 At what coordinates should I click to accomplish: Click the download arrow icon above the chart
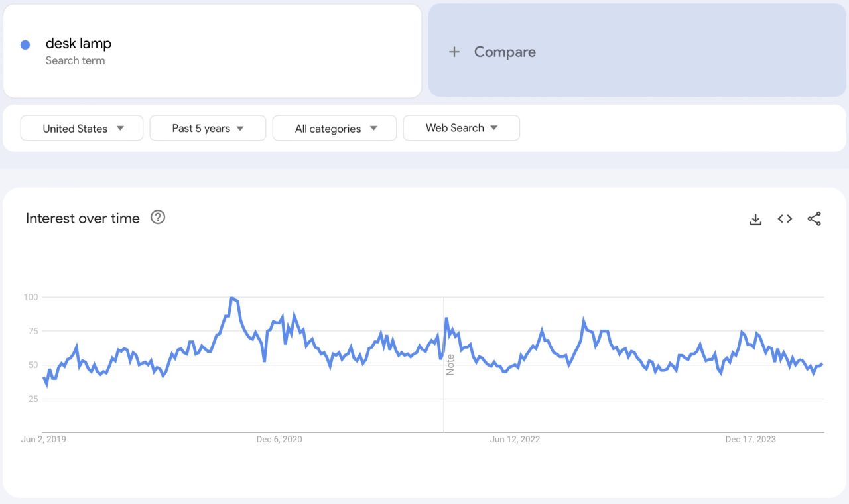755,218
